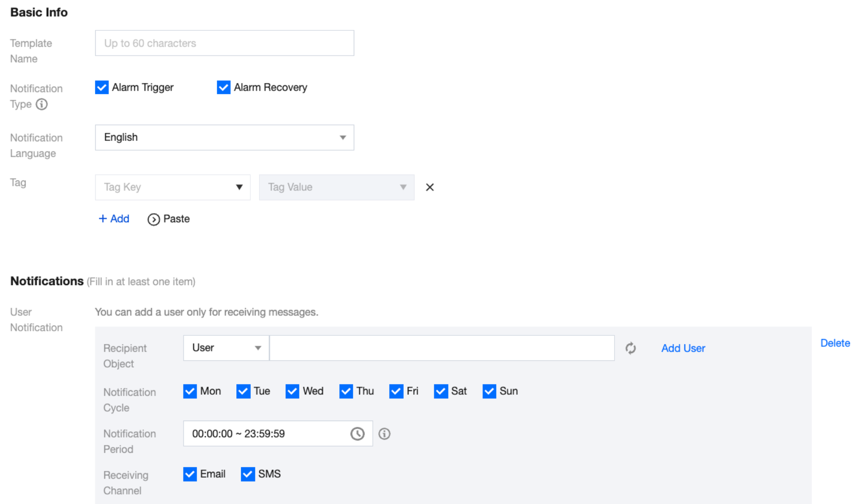This screenshot has width=859, height=504.
Task: Click the refresh icon beside recipient field
Action: point(630,348)
